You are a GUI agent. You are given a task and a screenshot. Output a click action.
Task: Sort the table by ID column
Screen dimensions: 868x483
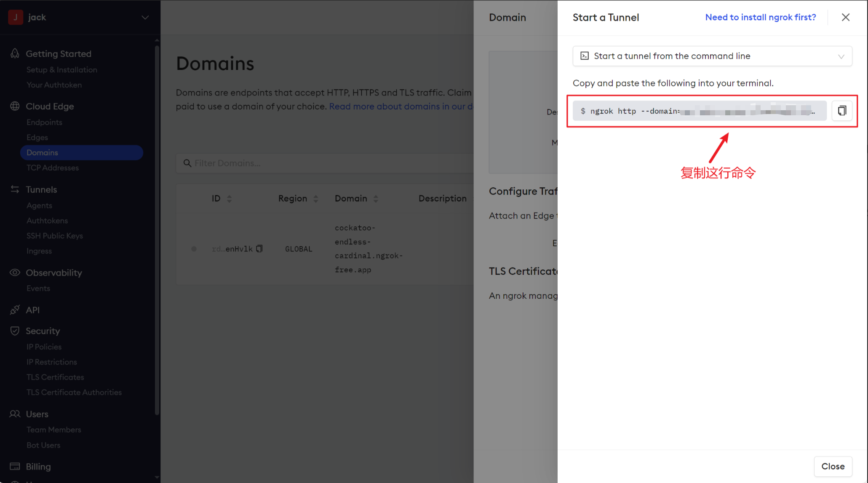tap(229, 199)
